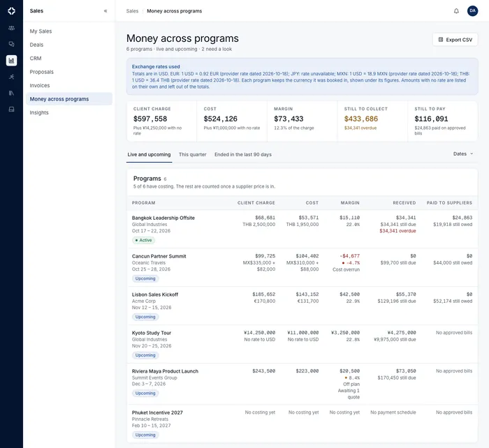Open notifications bell

(x=456, y=11)
